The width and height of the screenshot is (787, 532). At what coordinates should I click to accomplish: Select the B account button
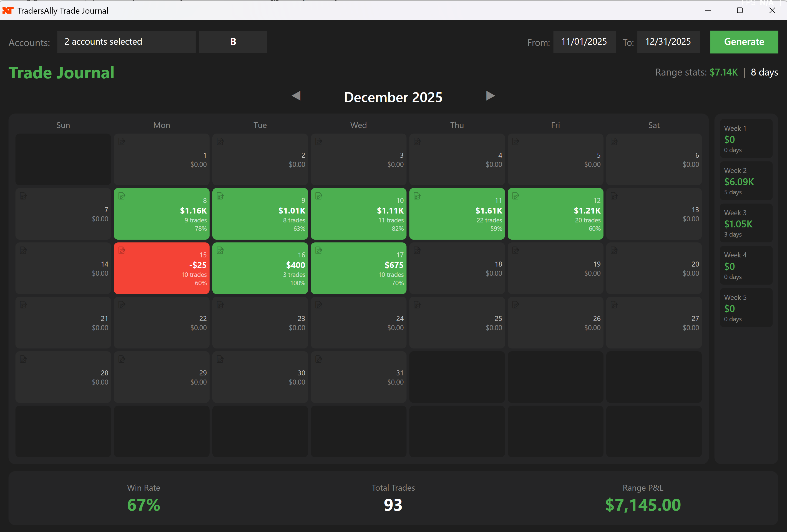[x=233, y=42]
